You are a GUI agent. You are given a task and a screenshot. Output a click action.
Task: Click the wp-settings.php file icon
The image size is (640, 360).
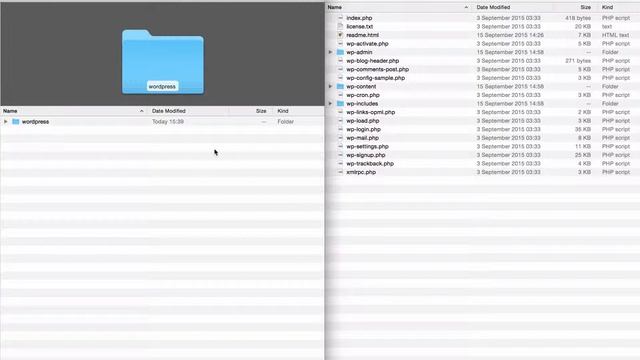(x=340, y=147)
